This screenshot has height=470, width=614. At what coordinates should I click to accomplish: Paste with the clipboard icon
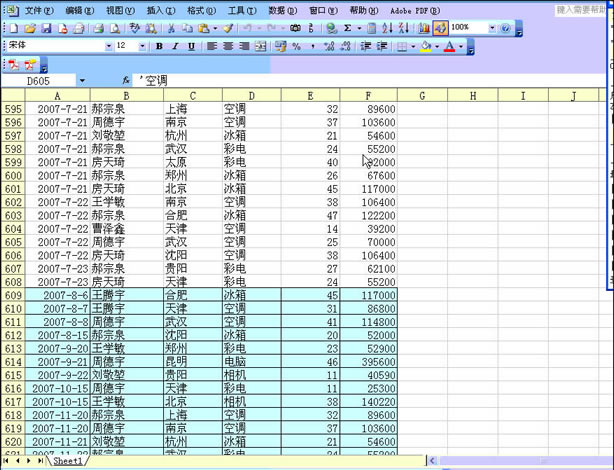(204, 28)
